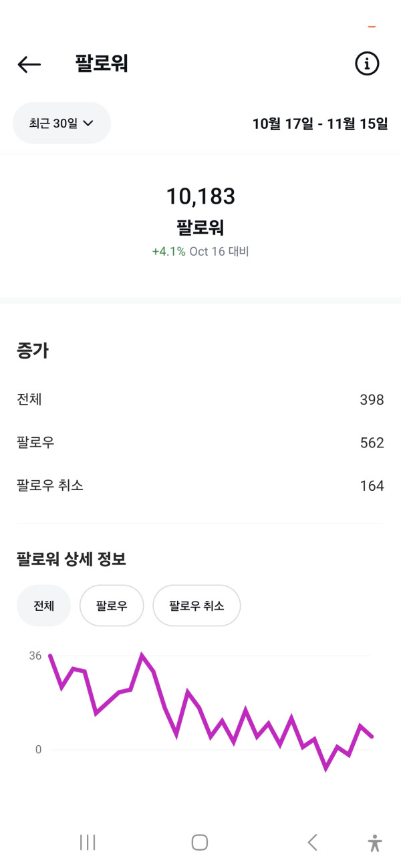Tap the 팔로워 상세 정보 heading
The image size is (401, 868).
tap(72, 560)
